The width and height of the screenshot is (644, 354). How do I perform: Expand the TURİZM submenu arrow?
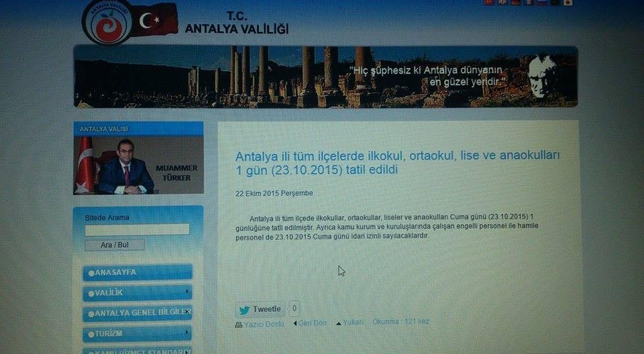coord(186,333)
